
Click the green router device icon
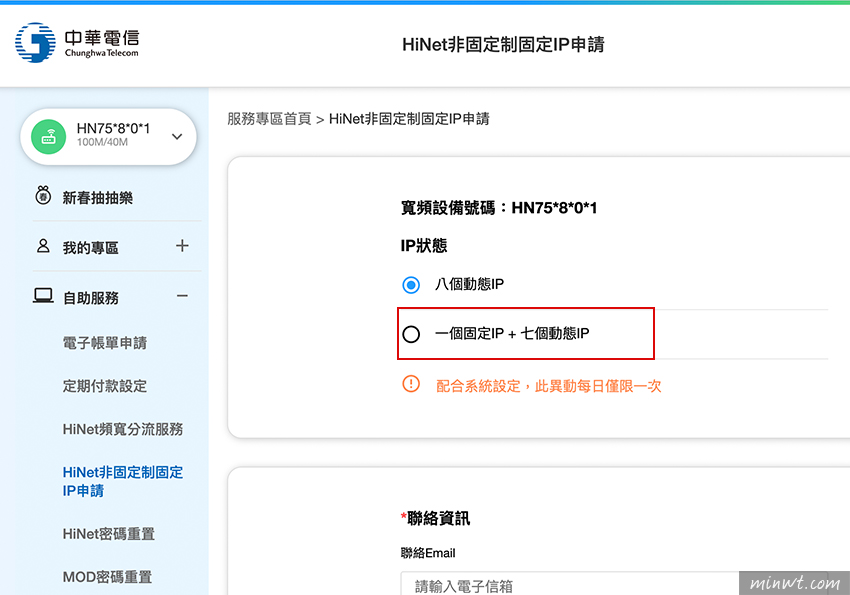(49, 137)
